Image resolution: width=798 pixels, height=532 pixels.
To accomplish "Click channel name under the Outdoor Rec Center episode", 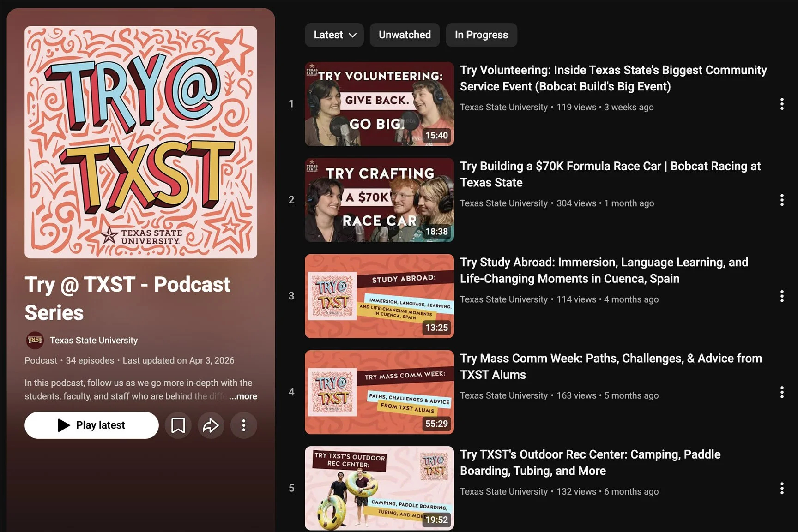I will [504, 491].
